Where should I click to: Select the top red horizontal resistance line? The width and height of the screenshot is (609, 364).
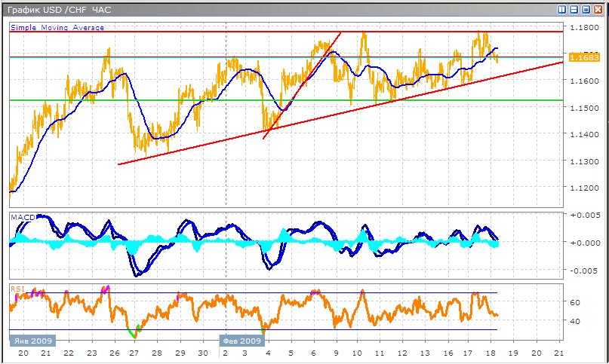[x=226, y=32]
